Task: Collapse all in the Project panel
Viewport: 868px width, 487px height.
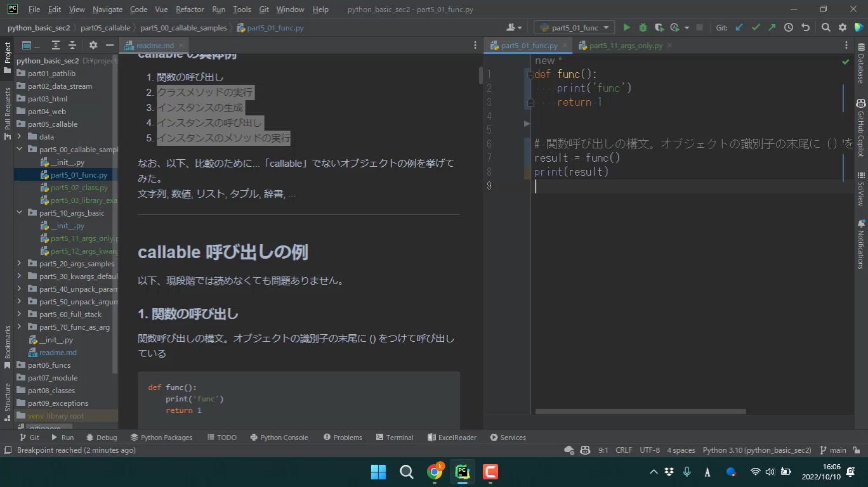Action: (72, 45)
